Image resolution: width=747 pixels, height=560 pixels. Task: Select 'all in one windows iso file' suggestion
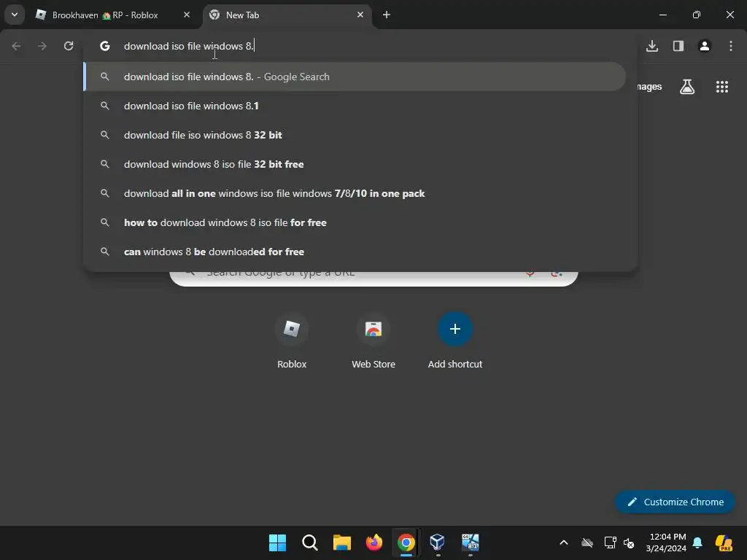[355, 193]
